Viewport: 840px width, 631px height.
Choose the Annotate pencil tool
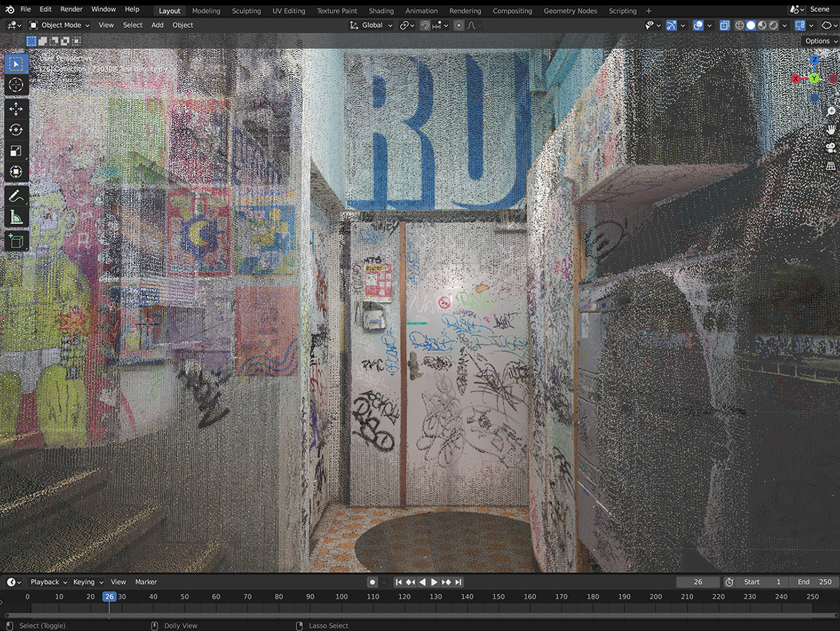(16, 196)
